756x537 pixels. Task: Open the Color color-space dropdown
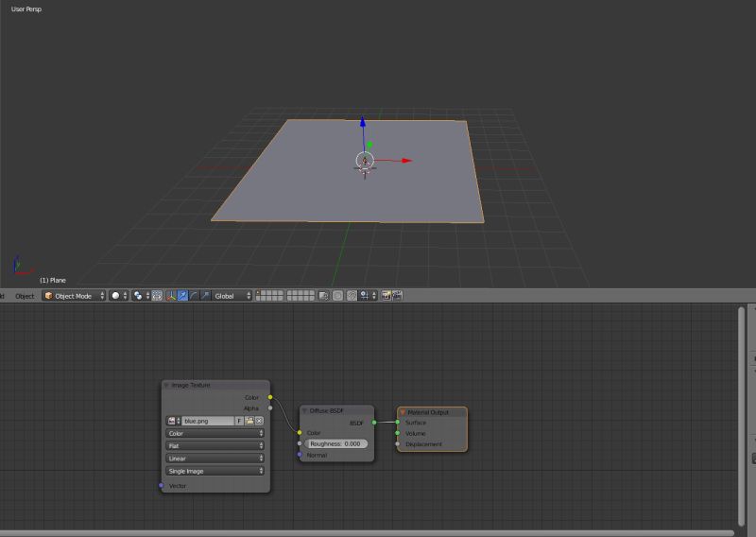pos(215,433)
